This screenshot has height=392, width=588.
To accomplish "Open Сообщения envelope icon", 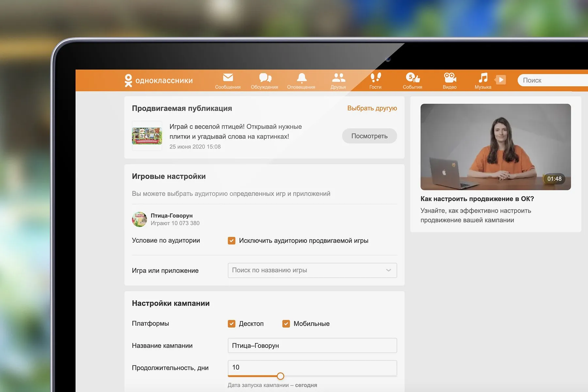I will click(228, 77).
